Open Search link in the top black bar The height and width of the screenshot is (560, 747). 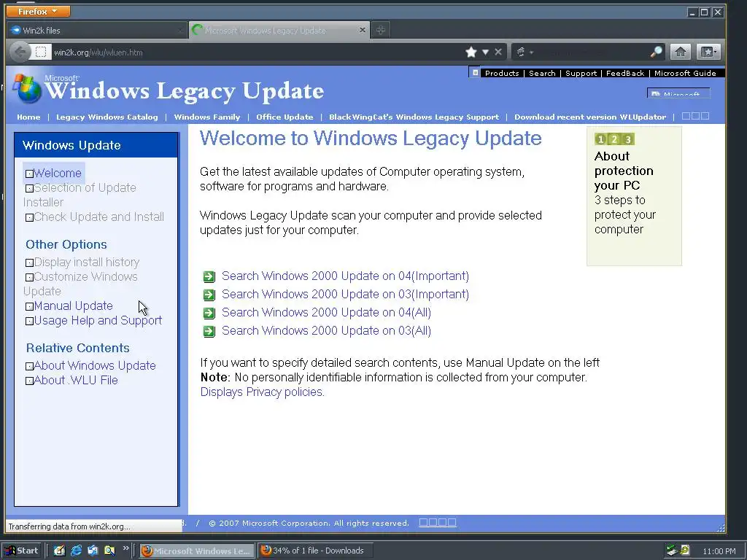pos(542,74)
